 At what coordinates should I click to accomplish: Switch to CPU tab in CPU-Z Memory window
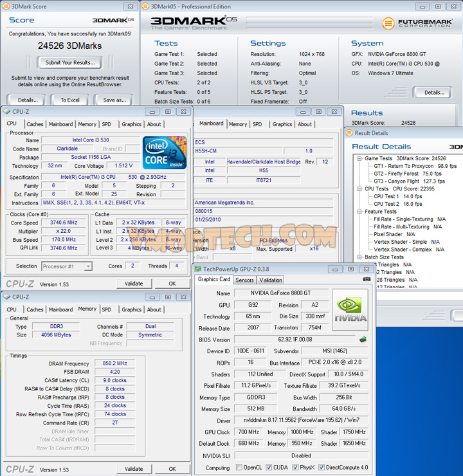[x=12, y=309]
